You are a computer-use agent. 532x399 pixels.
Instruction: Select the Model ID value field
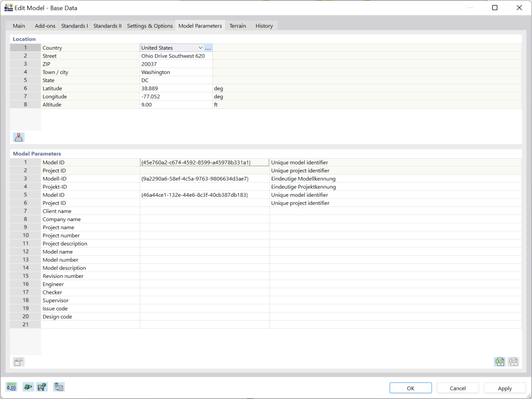[204, 162]
